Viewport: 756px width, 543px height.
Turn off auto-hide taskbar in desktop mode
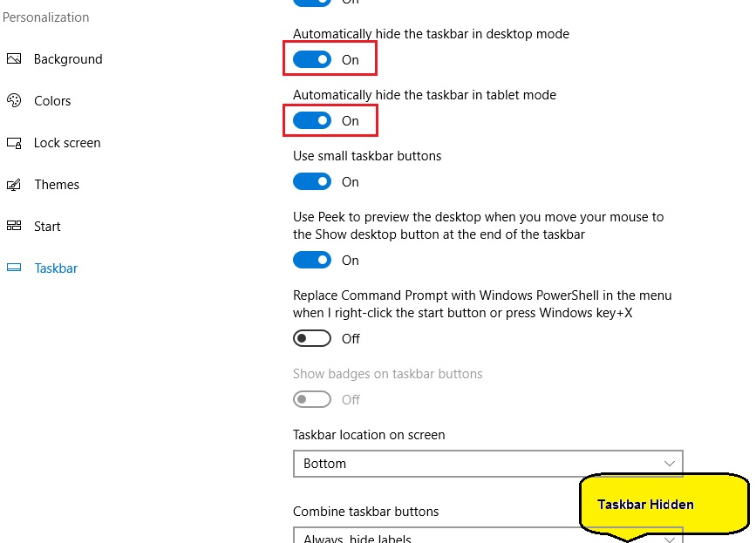pos(312,59)
